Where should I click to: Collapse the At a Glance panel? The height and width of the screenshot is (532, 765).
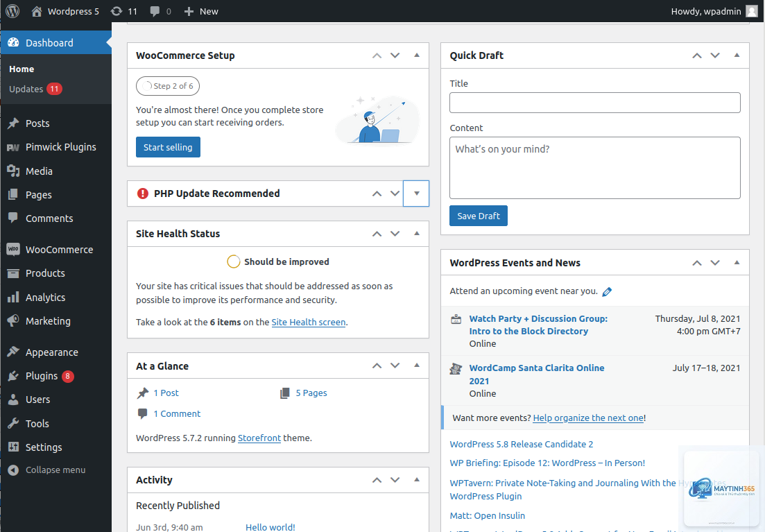click(x=417, y=365)
